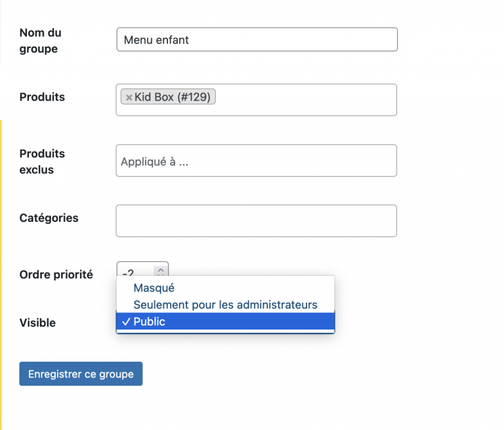Click the checkmark beside Public option
The height and width of the screenshot is (430, 504).
(x=125, y=322)
